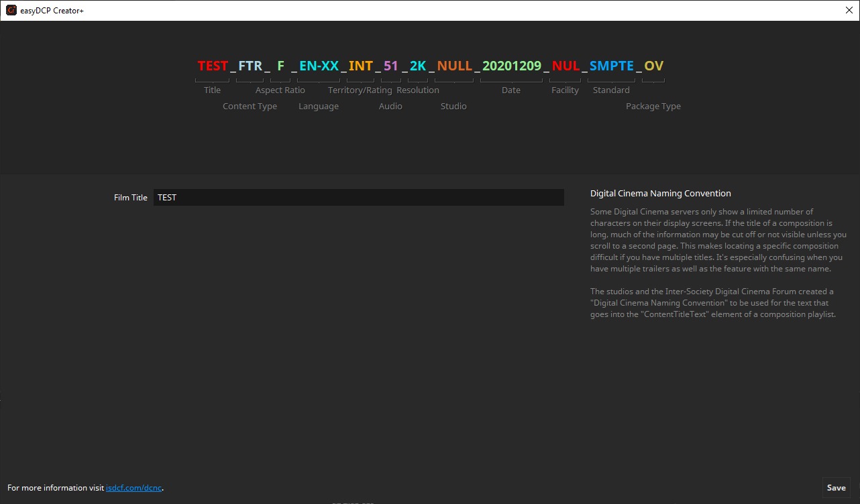Choose the green F aspect ratio segment
This screenshot has width=860, height=504.
point(280,66)
